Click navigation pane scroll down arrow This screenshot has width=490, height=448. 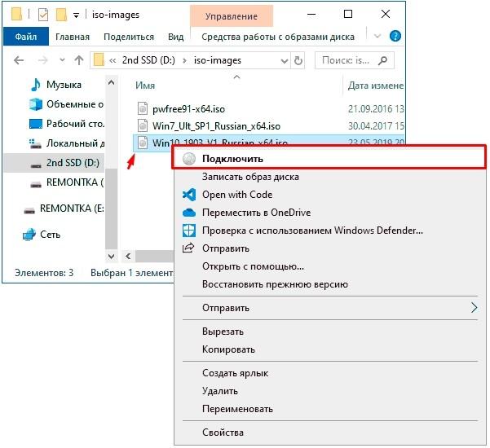[x=111, y=257]
